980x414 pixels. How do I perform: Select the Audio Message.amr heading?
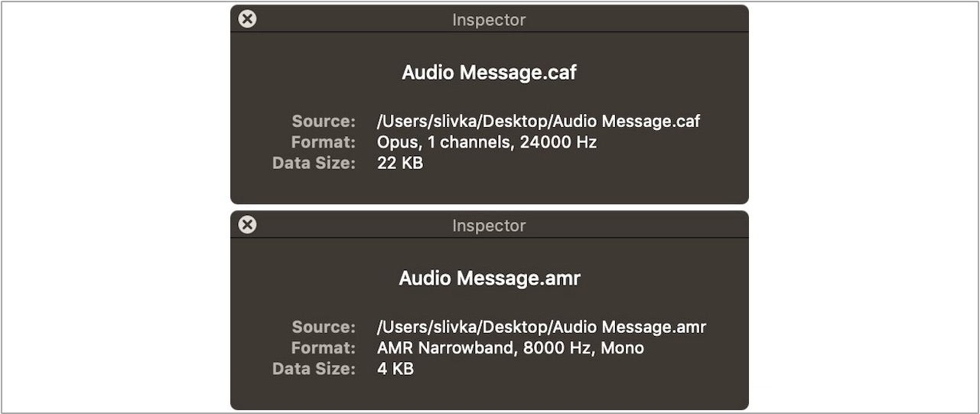(x=490, y=279)
